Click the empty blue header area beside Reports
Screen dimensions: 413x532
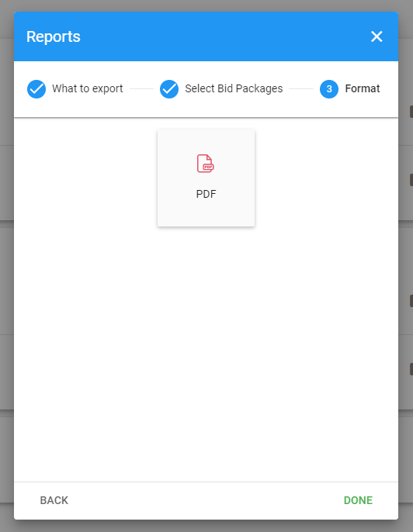224,36
